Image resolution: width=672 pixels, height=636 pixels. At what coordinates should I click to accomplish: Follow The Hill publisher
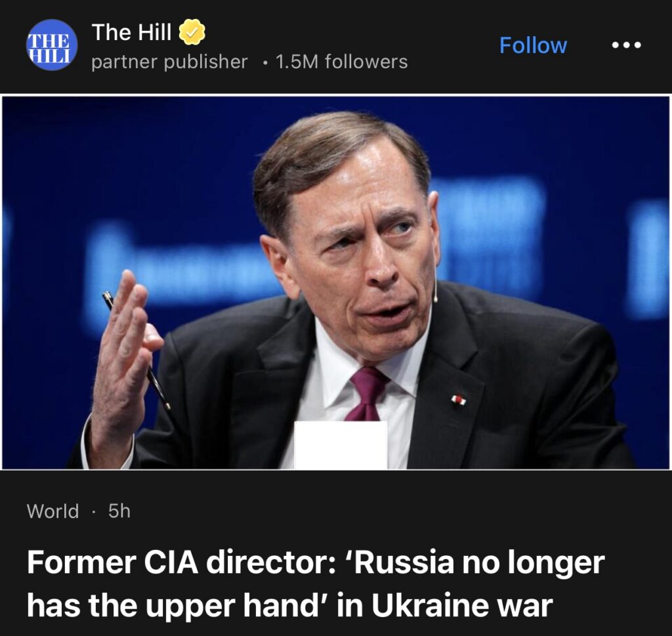pos(533,45)
